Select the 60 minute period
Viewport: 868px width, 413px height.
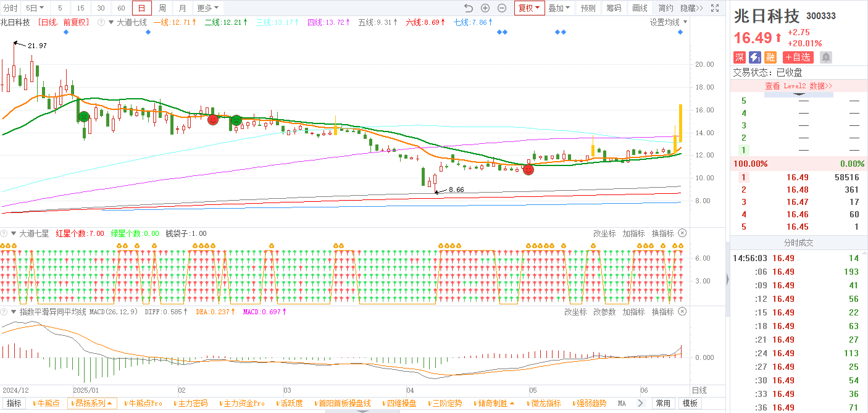[x=121, y=8]
